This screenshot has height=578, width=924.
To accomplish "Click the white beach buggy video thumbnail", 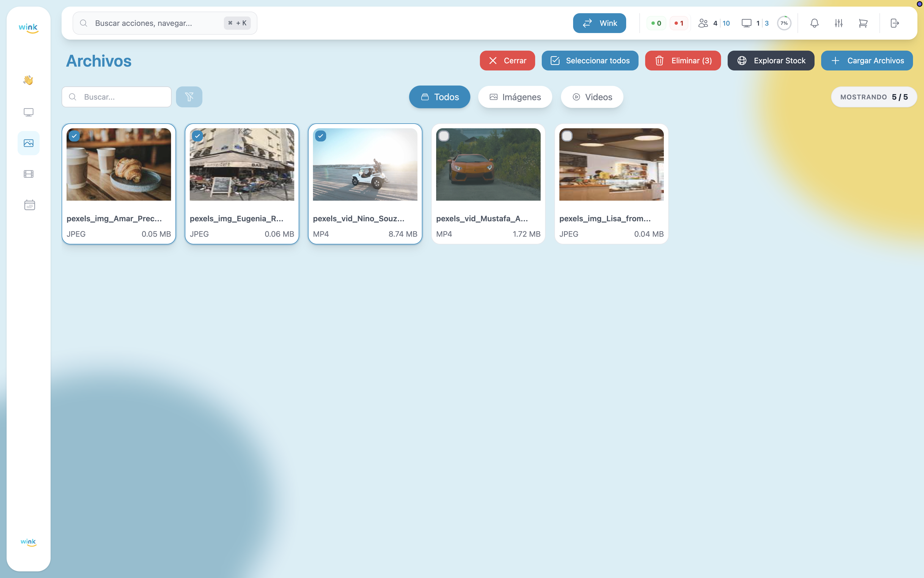I will pos(365,164).
